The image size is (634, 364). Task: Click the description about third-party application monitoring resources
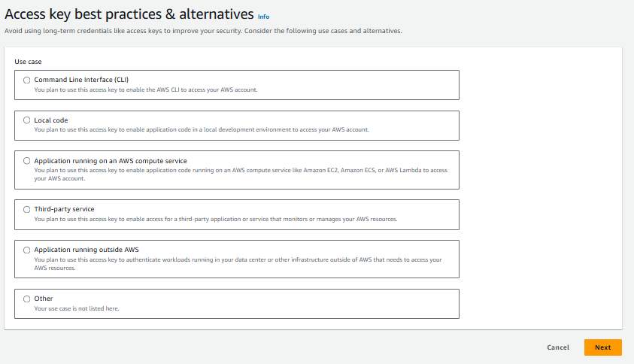(216, 219)
